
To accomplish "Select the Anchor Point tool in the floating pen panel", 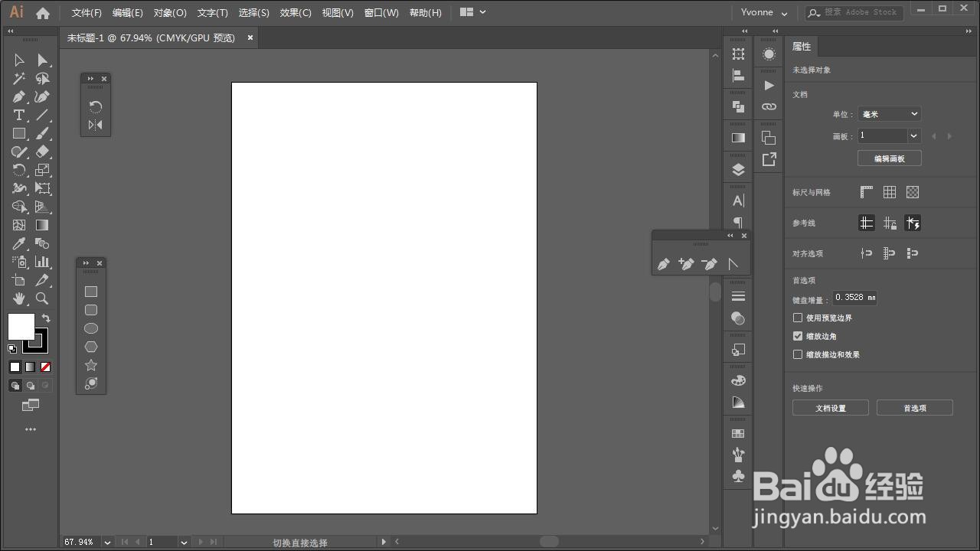I will tap(733, 263).
